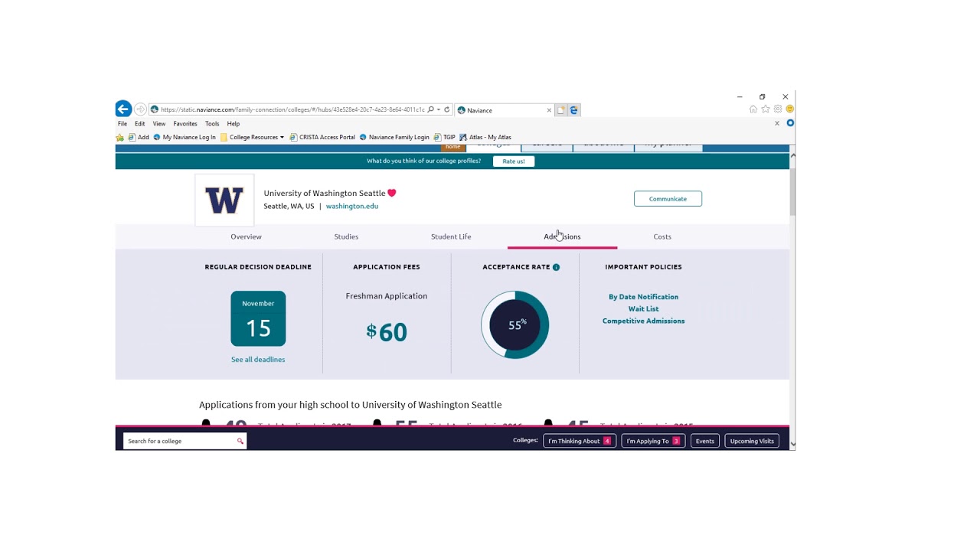Open the Naviance Family Login bookmark

click(394, 138)
